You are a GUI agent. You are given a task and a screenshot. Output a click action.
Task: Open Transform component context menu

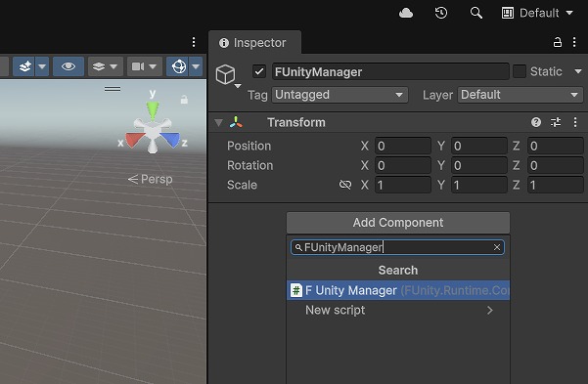pos(575,122)
